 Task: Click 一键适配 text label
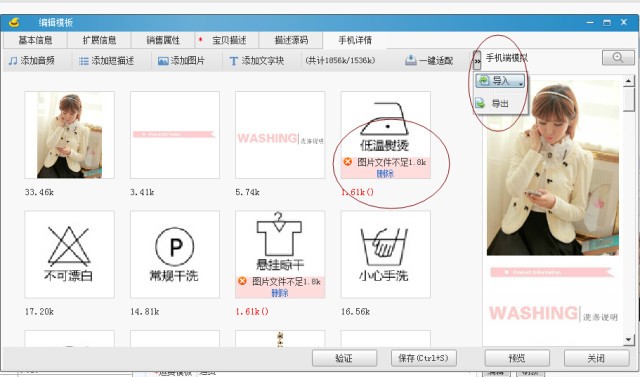436,61
